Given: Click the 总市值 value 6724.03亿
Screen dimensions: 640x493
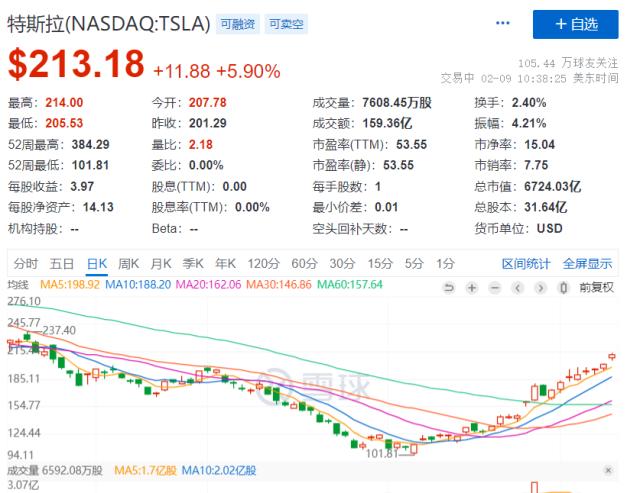Looking at the screenshot, I should [553, 187].
